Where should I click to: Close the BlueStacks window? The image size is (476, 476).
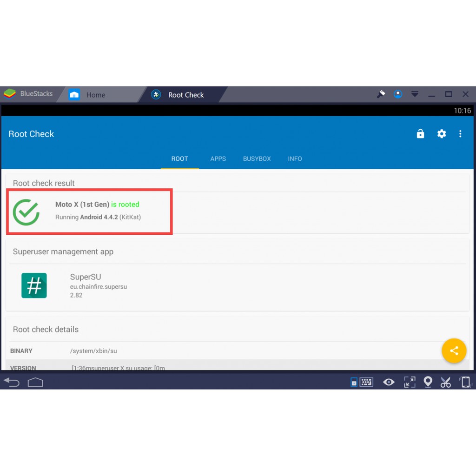click(465, 94)
